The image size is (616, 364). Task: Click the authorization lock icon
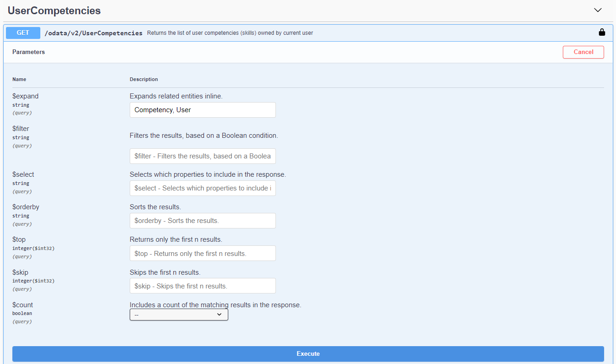point(602,33)
